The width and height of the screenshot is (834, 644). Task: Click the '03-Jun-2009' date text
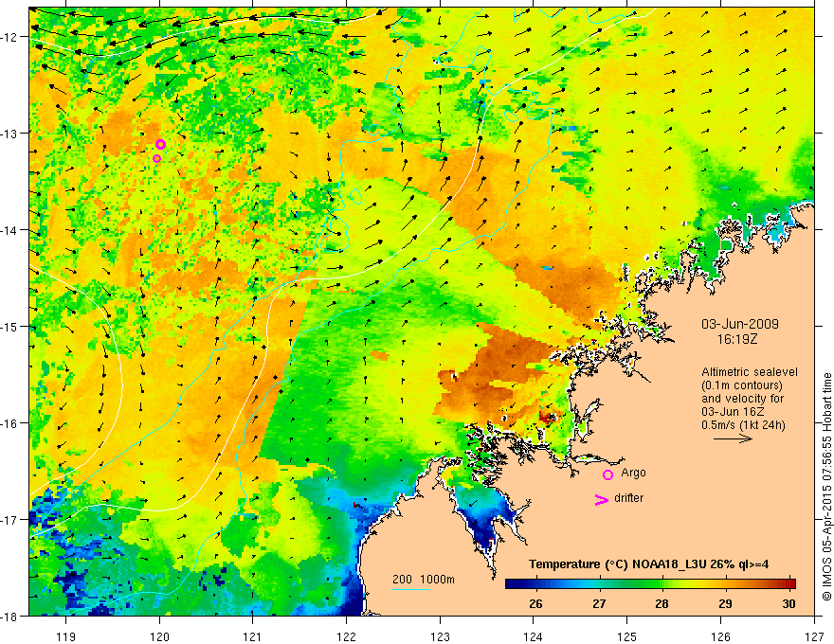tap(740, 324)
